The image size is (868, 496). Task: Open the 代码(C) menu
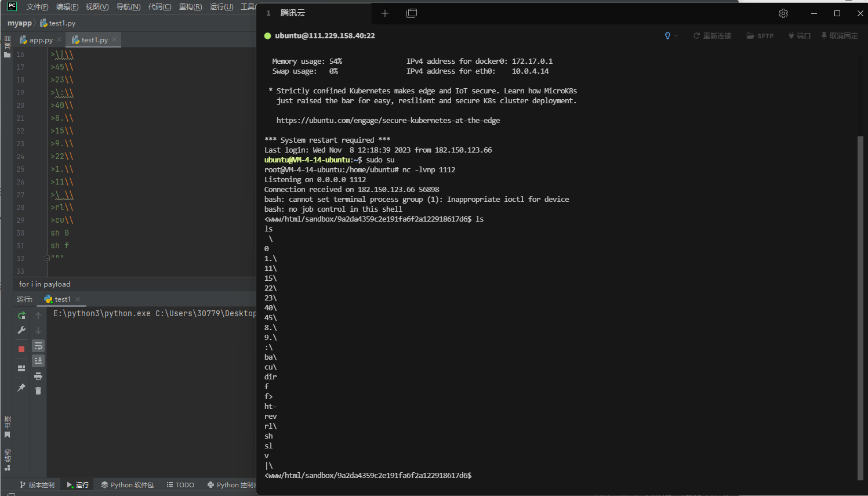pyautogui.click(x=159, y=7)
